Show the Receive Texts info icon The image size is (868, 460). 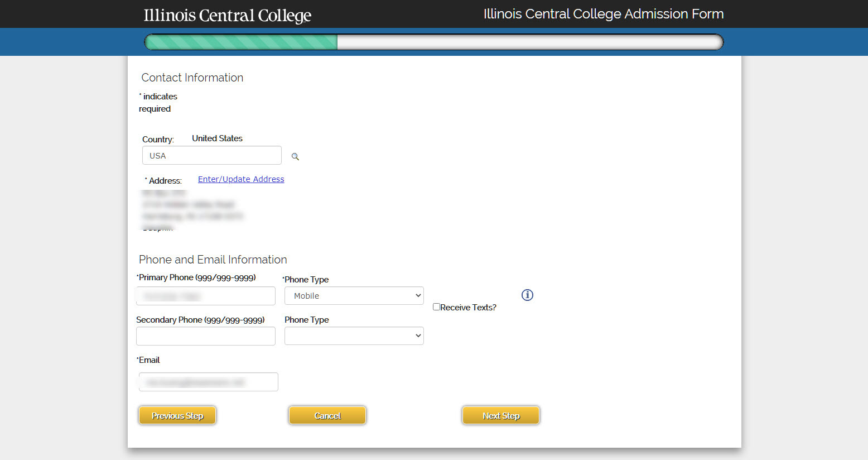tap(527, 295)
